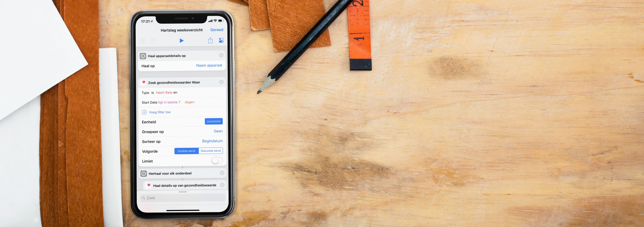Select Nieuwste eerst order option
This screenshot has height=227, width=644.
pyautogui.click(x=210, y=151)
